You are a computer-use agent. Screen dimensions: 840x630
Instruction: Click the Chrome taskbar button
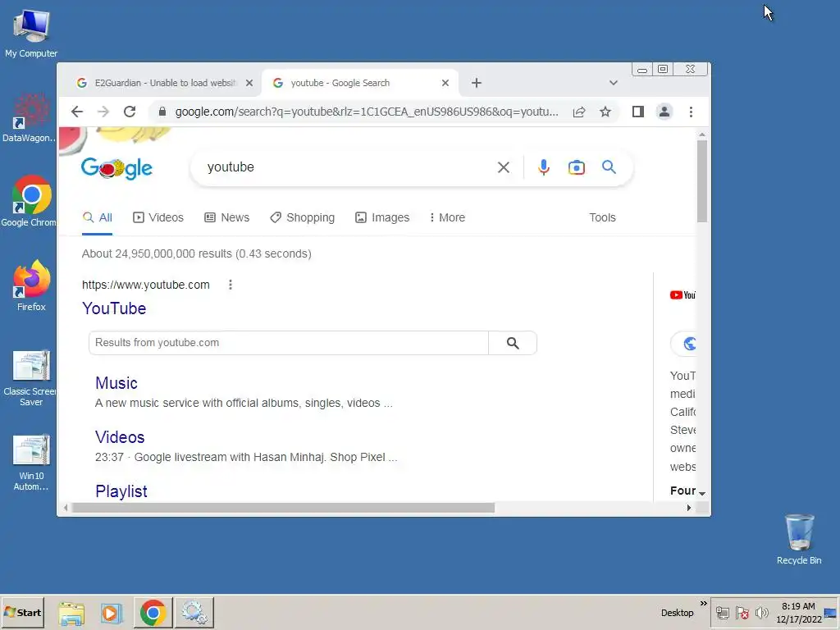pyautogui.click(x=153, y=613)
